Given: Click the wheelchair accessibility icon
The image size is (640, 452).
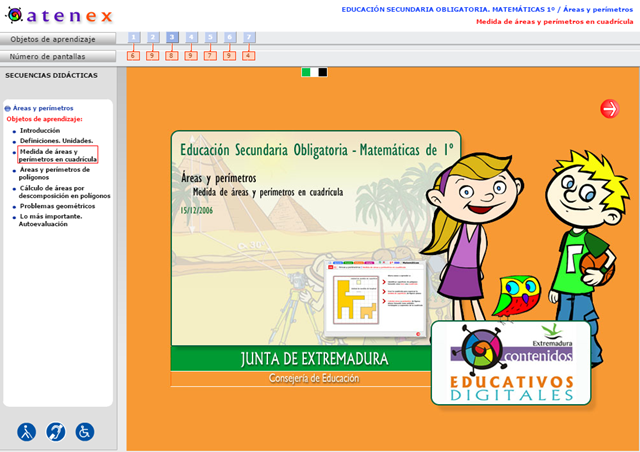Looking at the screenshot, I should coord(85,431).
